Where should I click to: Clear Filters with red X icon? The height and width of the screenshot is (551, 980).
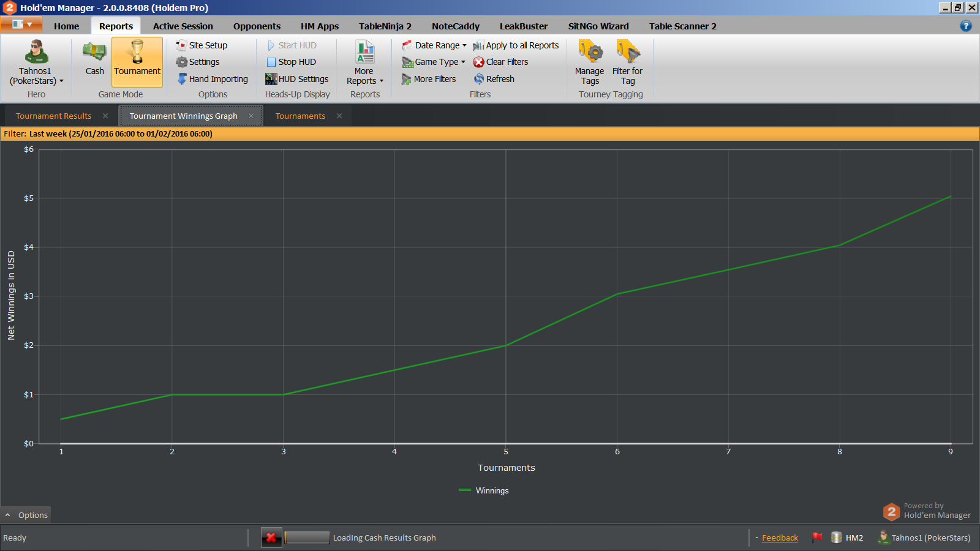[500, 62]
